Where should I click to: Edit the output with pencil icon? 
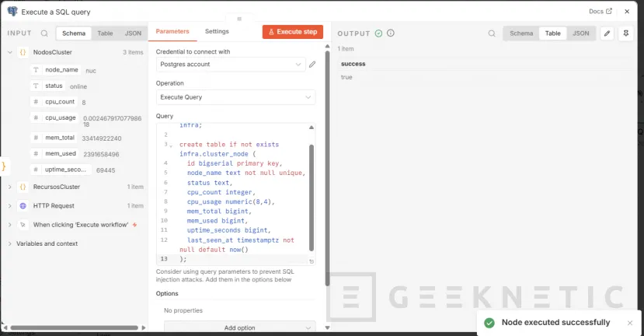point(607,33)
